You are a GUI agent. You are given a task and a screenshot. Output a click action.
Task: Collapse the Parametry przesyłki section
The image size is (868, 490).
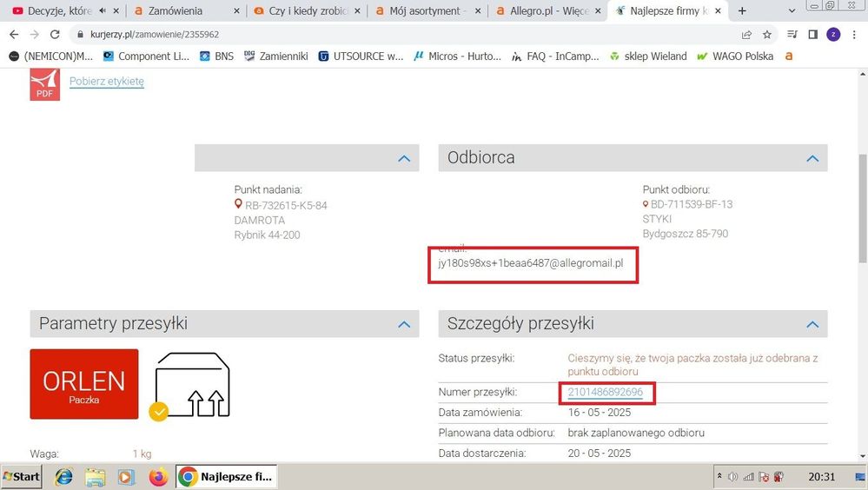tap(403, 324)
